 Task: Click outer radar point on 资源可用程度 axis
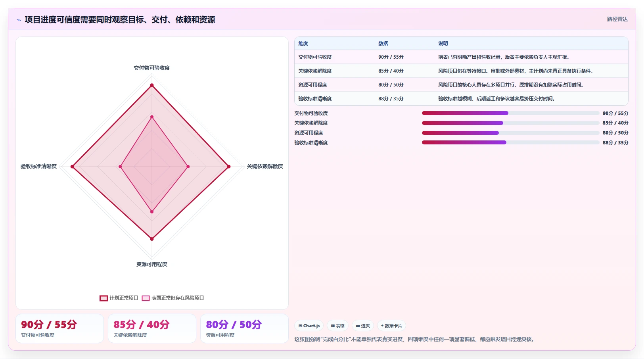pyautogui.click(x=152, y=239)
